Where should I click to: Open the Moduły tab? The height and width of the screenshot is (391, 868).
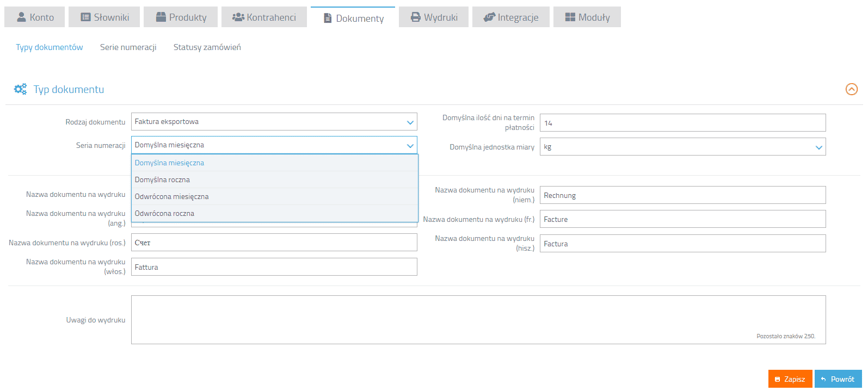(x=587, y=17)
